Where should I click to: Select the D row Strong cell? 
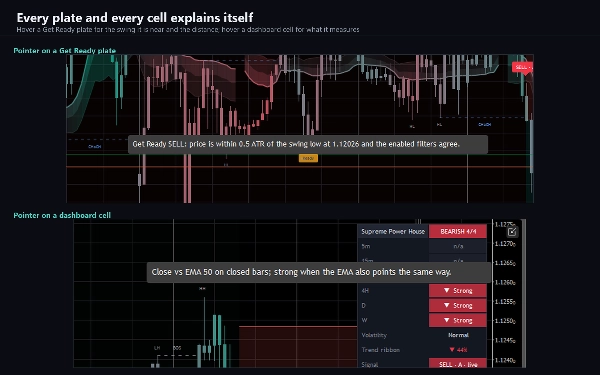pos(458,305)
